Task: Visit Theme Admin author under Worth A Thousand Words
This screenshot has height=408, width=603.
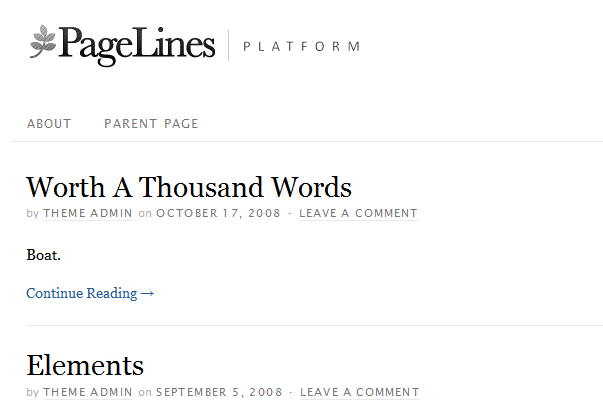Action: [88, 213]
